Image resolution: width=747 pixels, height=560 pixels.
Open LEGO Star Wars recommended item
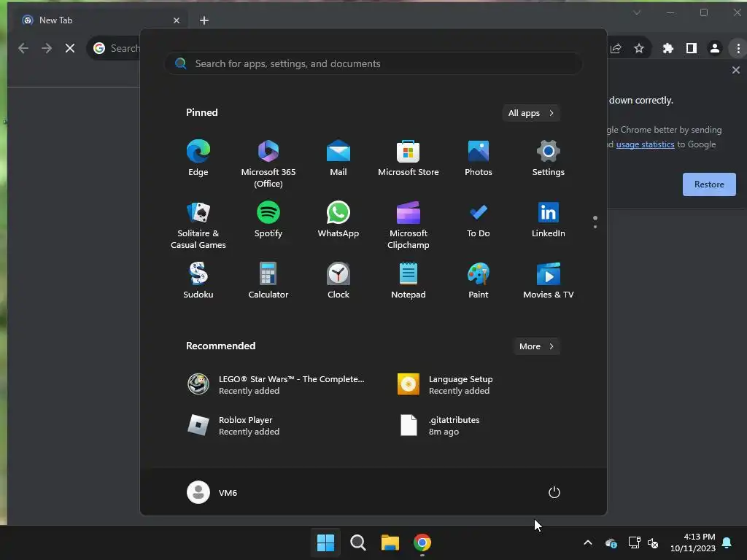tap(276, 385)
